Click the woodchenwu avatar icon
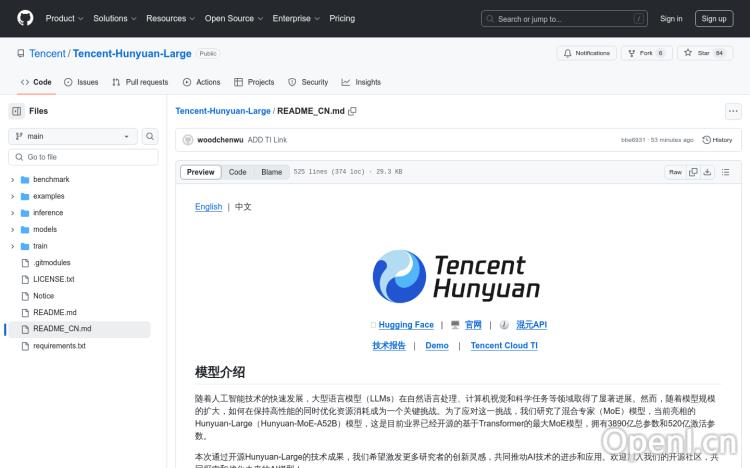Image resolution: width=750 pixels, height=468 pixels. point(188,140)
